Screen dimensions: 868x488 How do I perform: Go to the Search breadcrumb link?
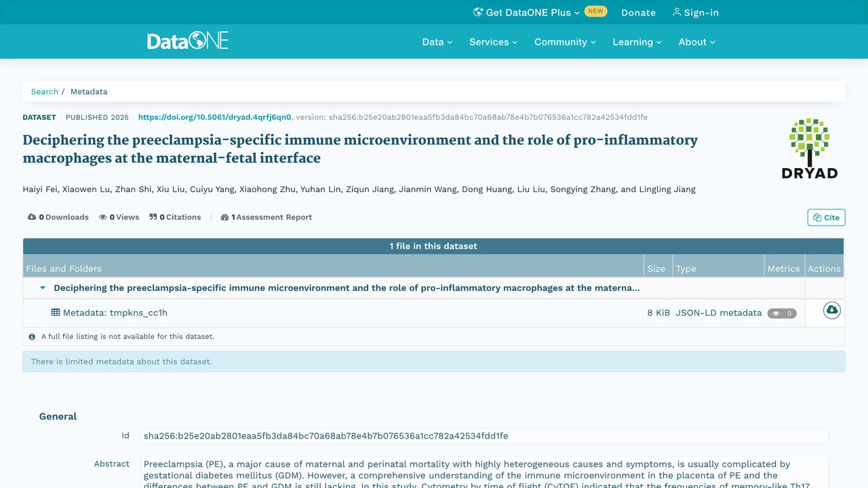(45, 91)
